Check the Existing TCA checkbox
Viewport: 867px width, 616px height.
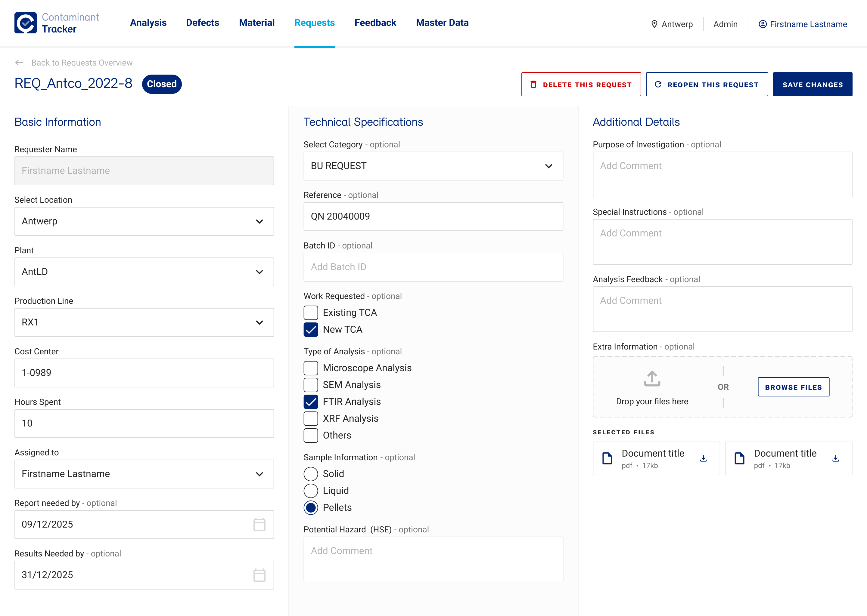coord(311,313)
